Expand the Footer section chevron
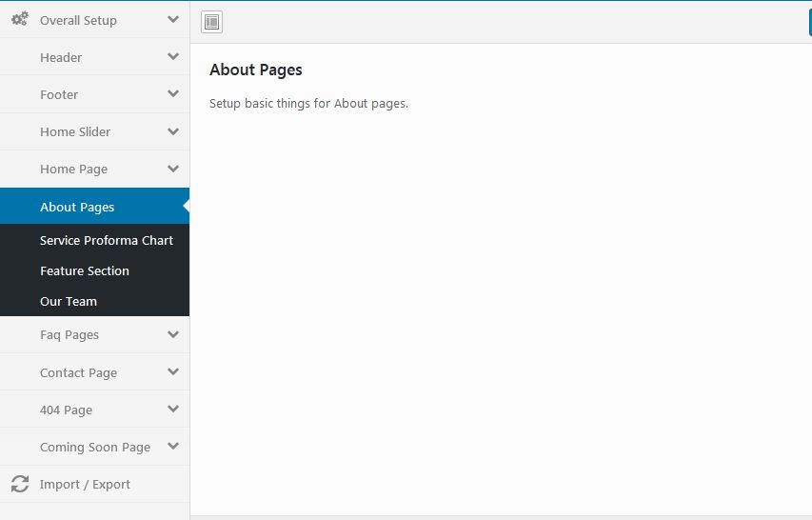 [172, 94]
